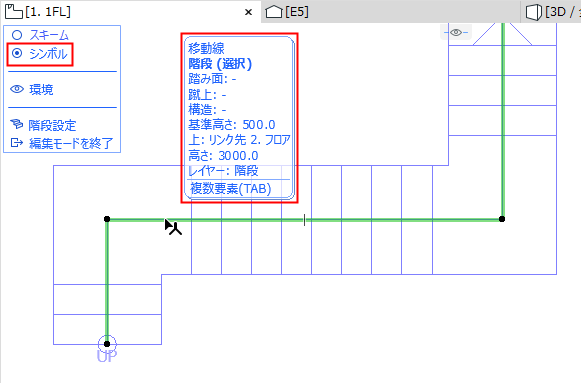Click the UP label at stair start
581x383 pixels.
(x=107, y=356)
